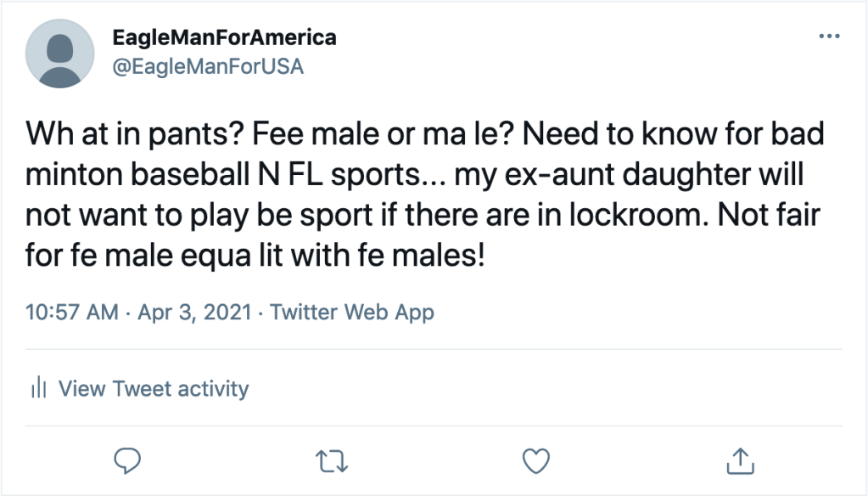Like the tweet with the heart icon
Image resolution: width=868 pixels, height=496 pixels.
tap(535, 460)
